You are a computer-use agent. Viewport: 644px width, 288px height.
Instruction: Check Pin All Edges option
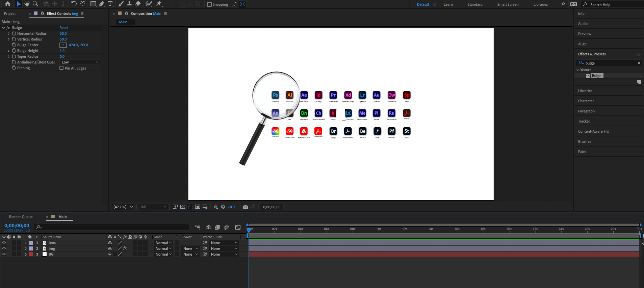61,68
